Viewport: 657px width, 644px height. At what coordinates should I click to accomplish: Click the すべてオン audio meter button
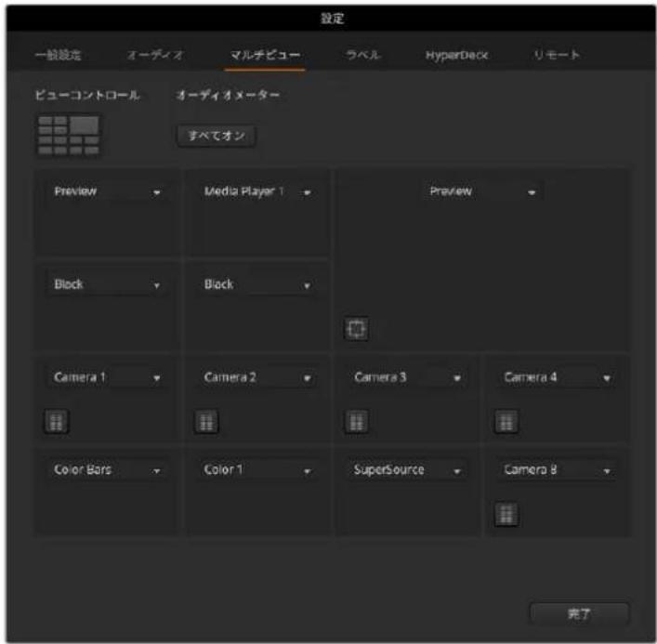pyautogui.click(x=217, y=136)
